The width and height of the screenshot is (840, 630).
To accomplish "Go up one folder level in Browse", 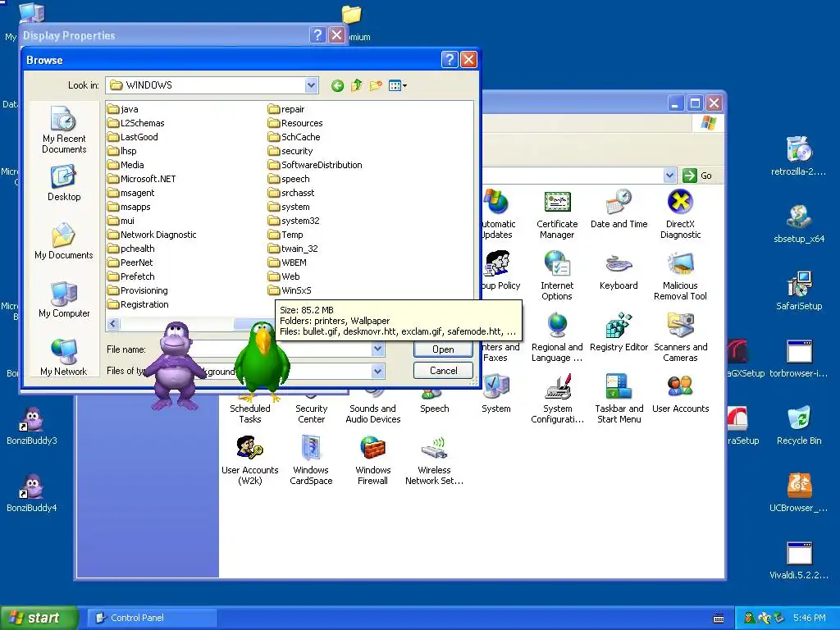I will coord(357,85).
